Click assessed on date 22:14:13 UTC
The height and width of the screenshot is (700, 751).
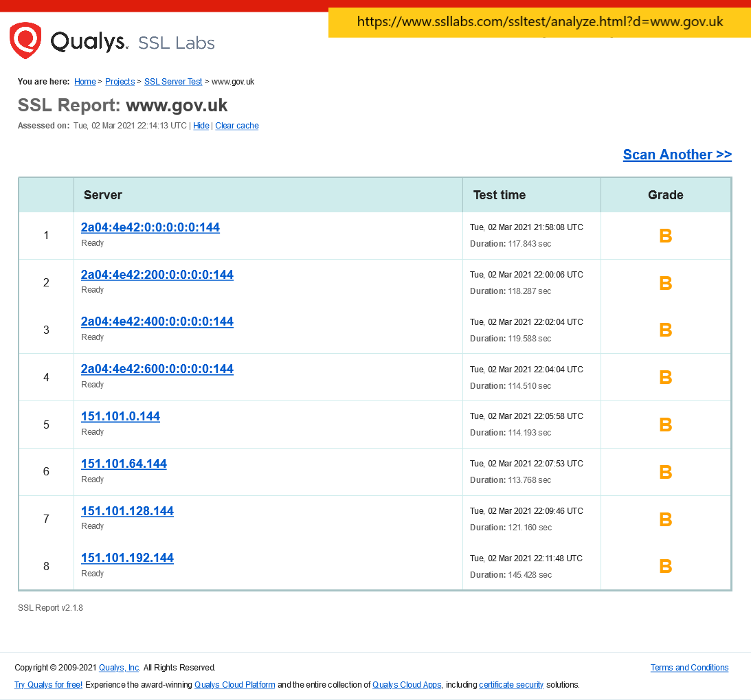pos(130,126)
